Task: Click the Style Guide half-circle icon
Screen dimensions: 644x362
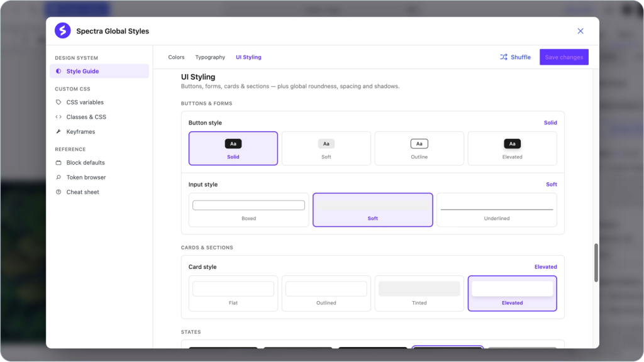Action: click(58, 71)
